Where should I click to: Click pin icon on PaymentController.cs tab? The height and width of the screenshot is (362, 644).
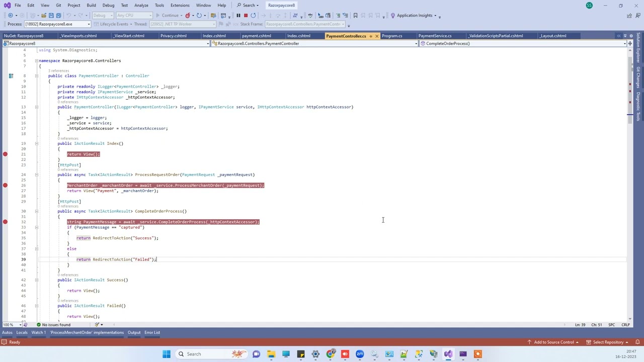point(371,36)
